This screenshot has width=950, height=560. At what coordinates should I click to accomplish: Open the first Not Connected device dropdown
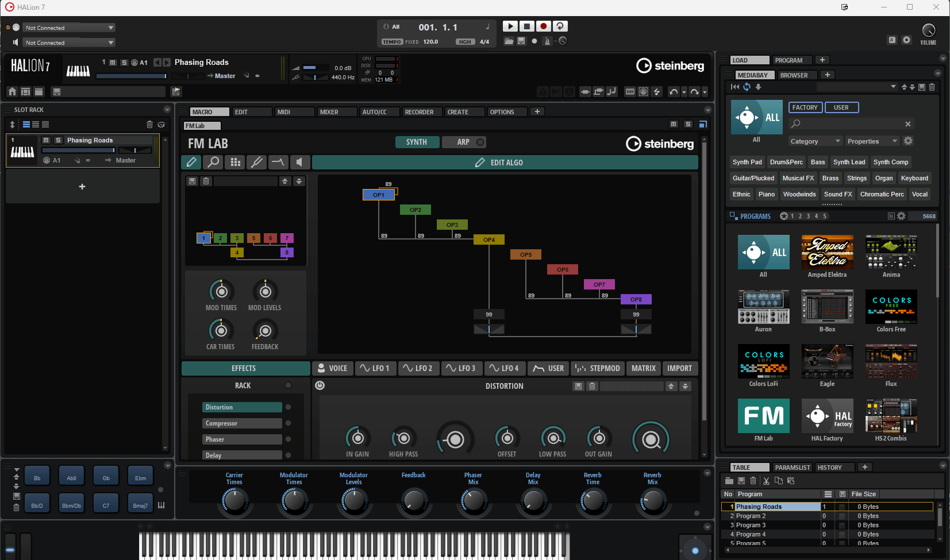point(69,28)
